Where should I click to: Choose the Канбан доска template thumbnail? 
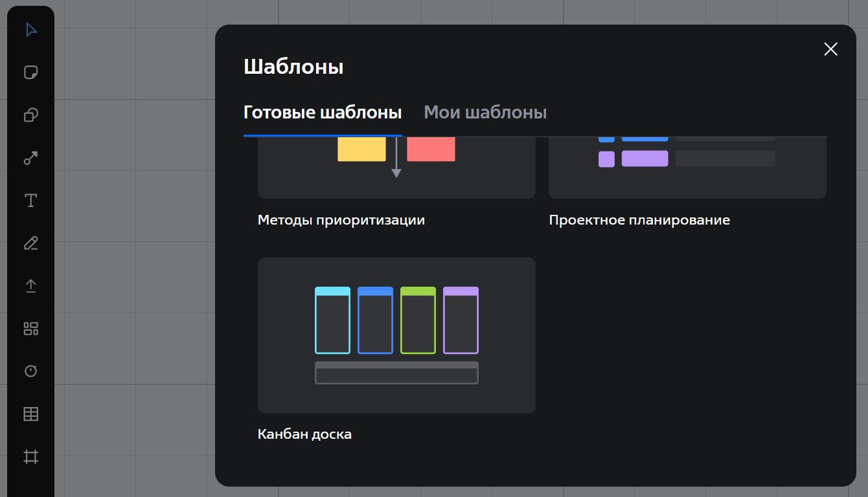(396, 335)
